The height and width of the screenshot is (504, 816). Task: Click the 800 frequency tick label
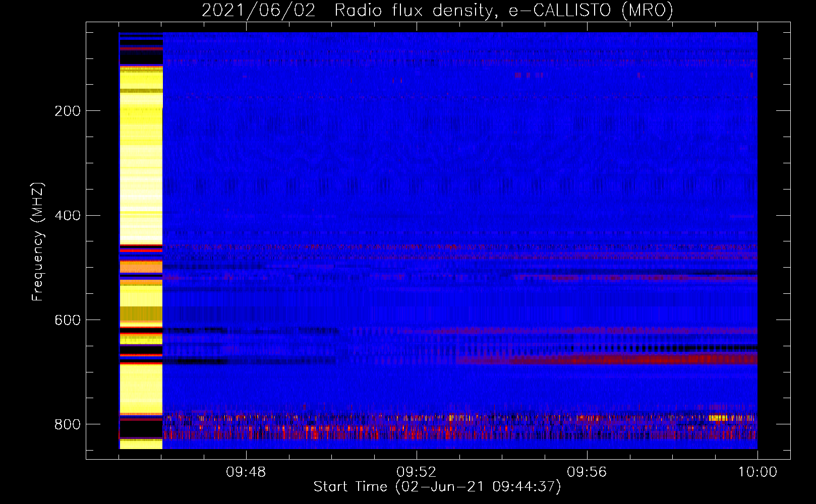[x=68, y=425]
